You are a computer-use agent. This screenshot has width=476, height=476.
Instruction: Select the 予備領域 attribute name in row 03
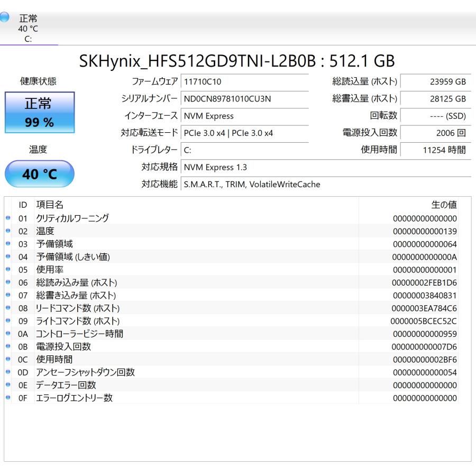pos(54,244)
